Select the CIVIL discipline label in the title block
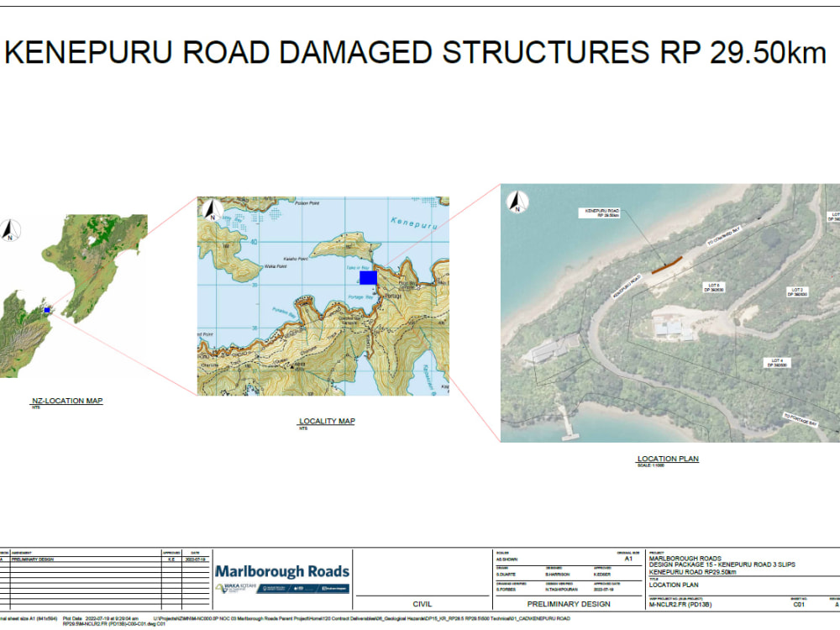 tap(420, 603)
